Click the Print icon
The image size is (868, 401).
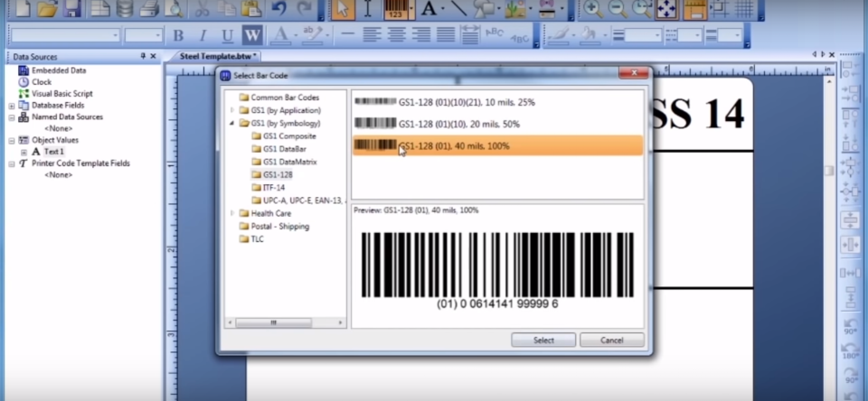coord(149,8)
